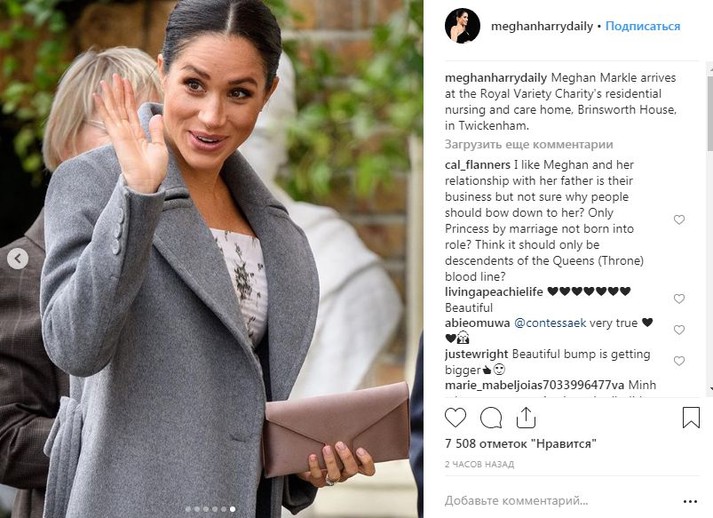Open comments via the speech bubble icon

point(491,417)
